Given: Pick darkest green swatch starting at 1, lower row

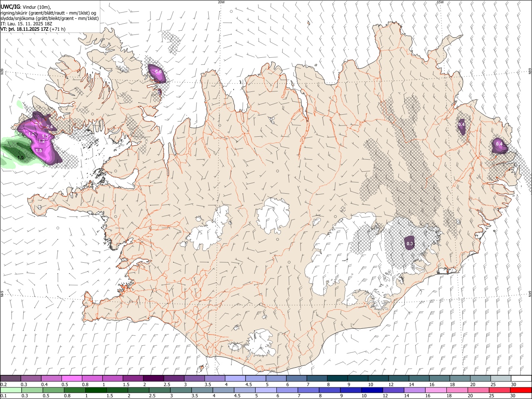Looking at the screenshot, I should coord(96,390).
